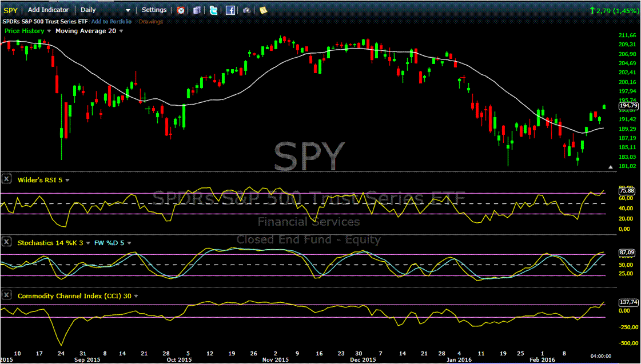The image size is (641, 364).
Task: Click the Stochastics 14 %K 3 label
Action: click(50, 243)
